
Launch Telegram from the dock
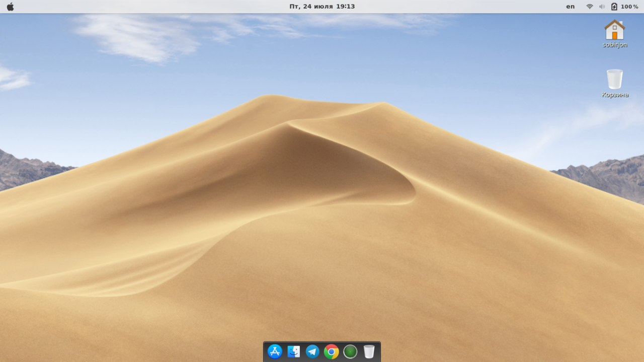pos(312,351)
